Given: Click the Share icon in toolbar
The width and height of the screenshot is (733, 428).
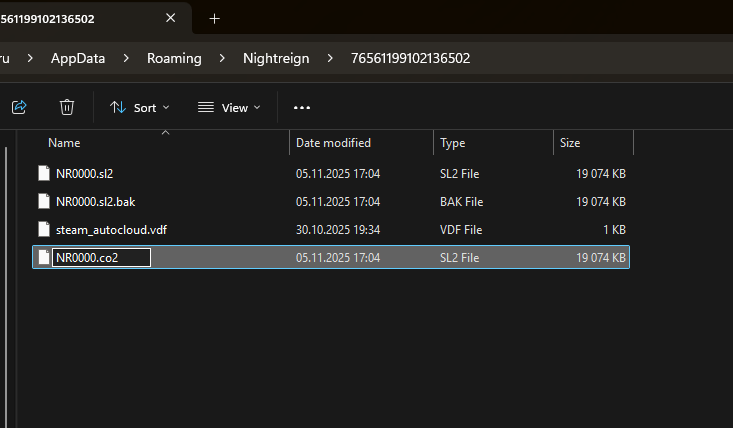Looking at the screenshot, I should 19,107.
